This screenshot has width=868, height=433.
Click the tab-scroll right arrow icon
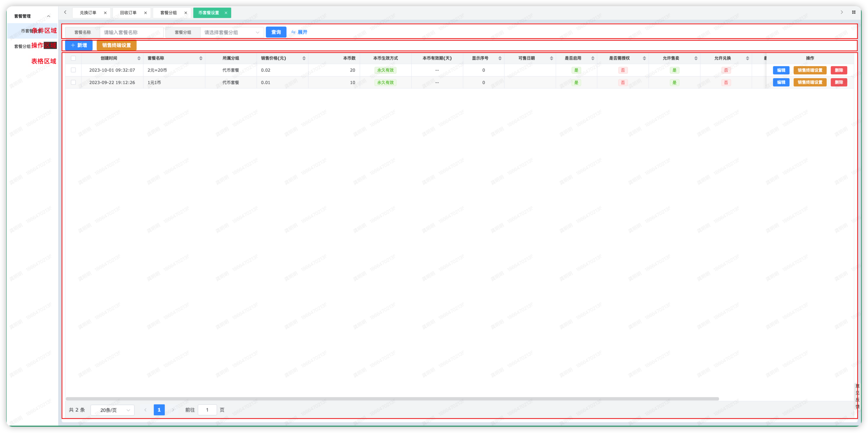coord(842,12)
